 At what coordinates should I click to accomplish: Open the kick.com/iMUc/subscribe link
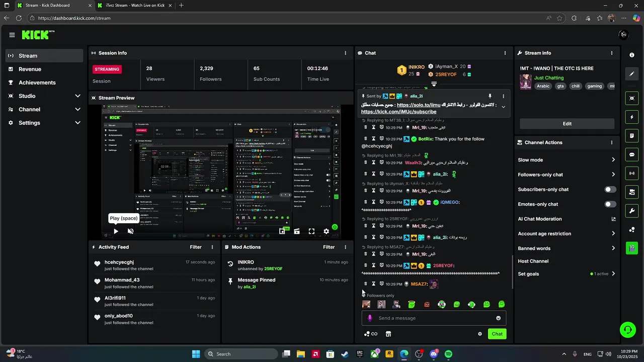click(398, 112)
